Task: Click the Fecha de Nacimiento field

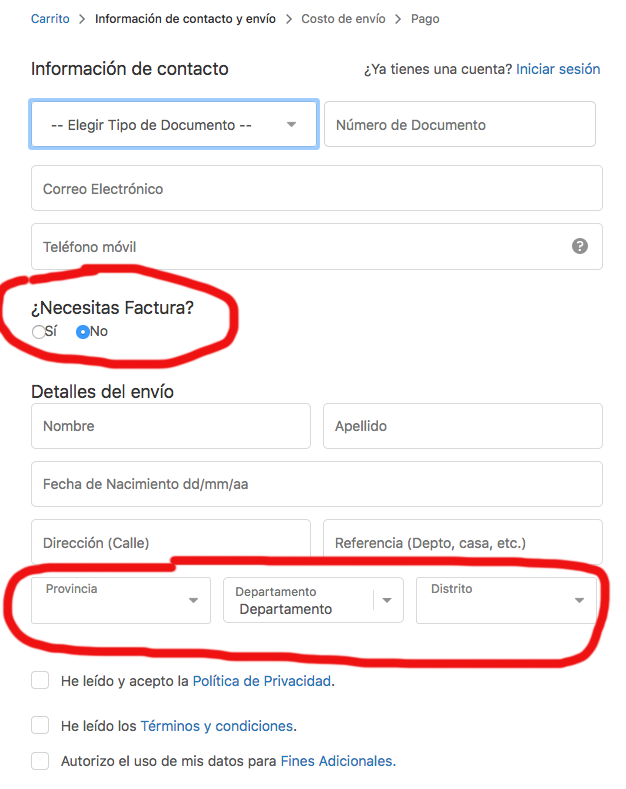Action: pos(316,484)
